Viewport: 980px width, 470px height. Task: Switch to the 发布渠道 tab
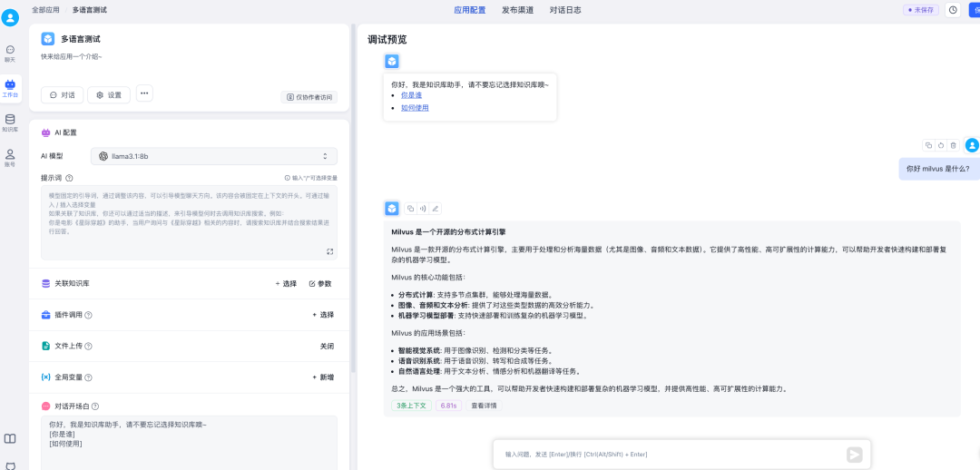click(x=517, y=10)
